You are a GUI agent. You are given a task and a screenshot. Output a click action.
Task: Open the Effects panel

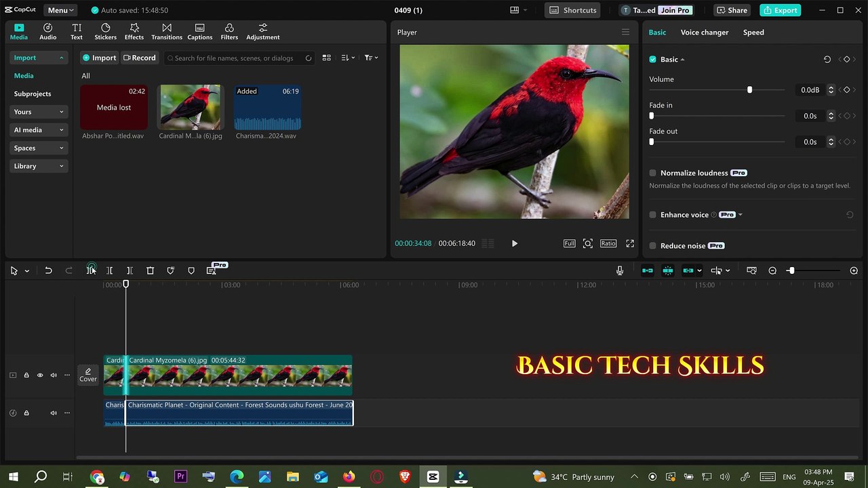[134, 31]
